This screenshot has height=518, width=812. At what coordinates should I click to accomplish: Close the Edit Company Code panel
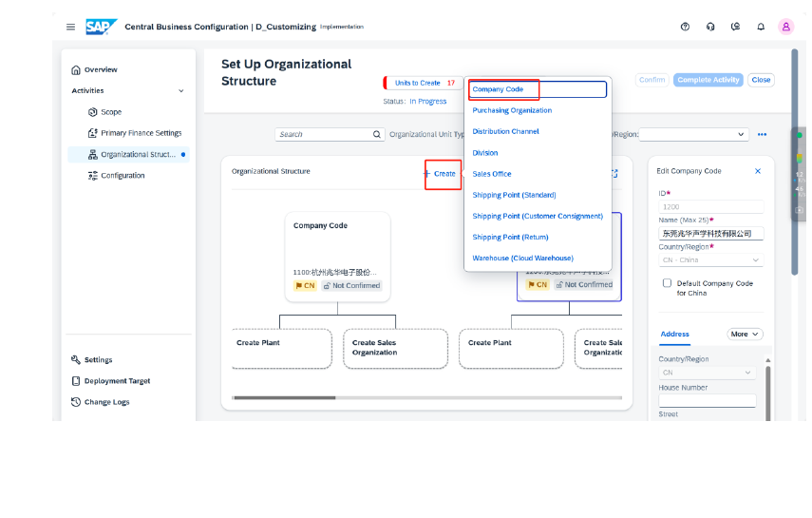click(757, 171)
